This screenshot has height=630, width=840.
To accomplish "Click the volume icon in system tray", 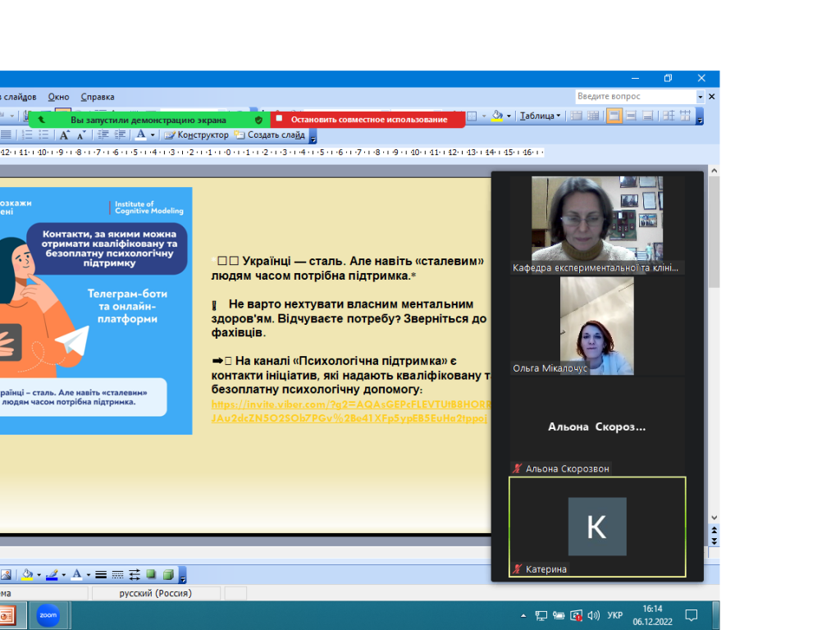I will (x=594, y=615).
